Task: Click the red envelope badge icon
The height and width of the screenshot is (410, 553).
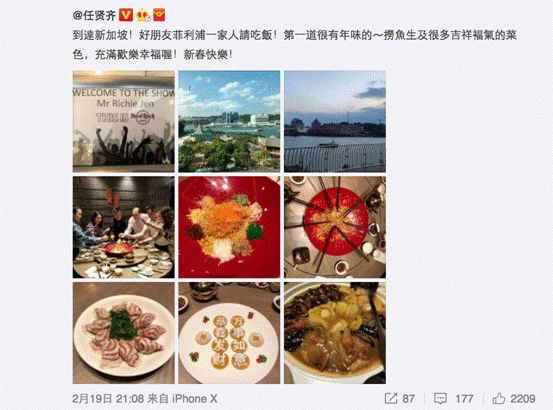Action: tap(159, 15)
